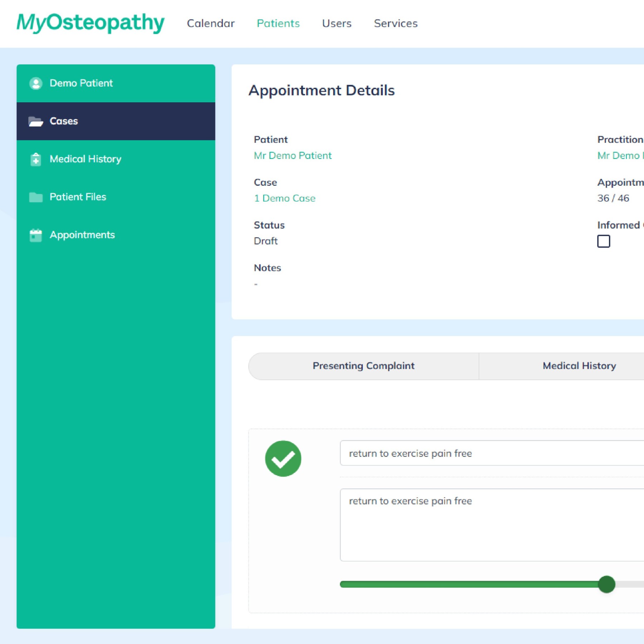
Task: Click the green goal progress slider handle
Action: (606, 584)
